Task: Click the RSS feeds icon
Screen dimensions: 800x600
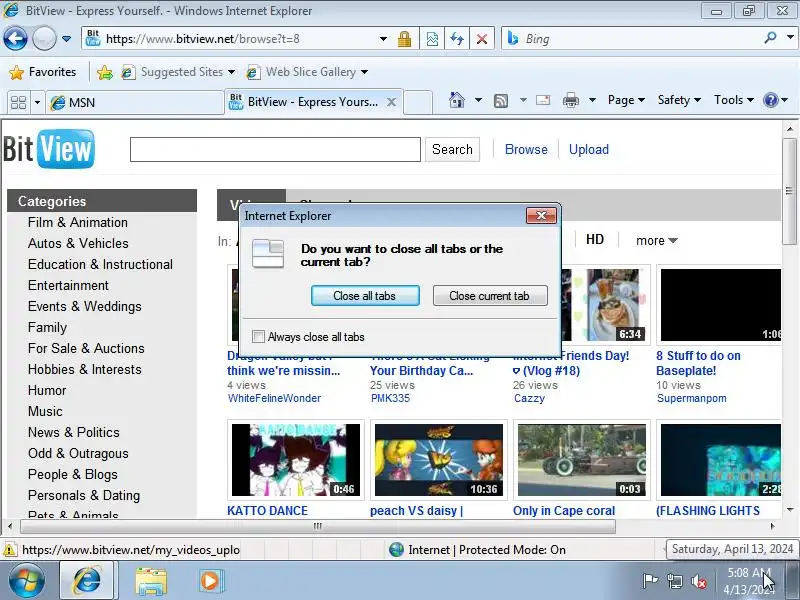Action: [x=501, y=101]
